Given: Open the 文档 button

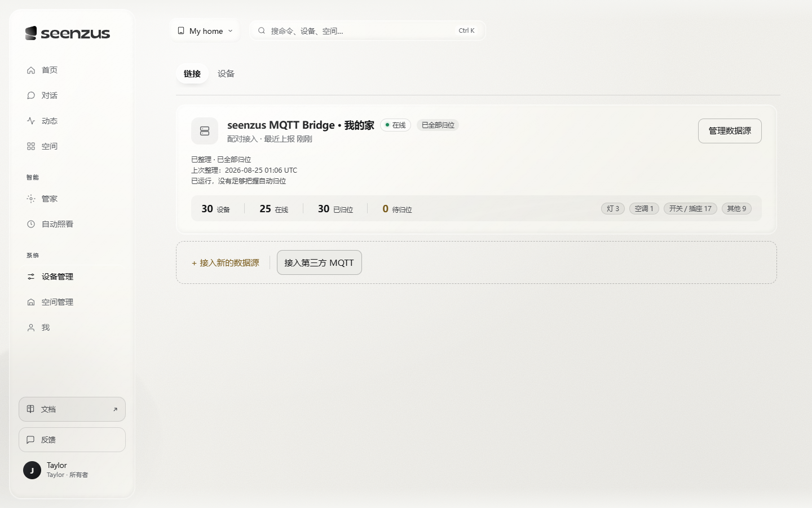Looking at the screenshot, I should [72, 409].
